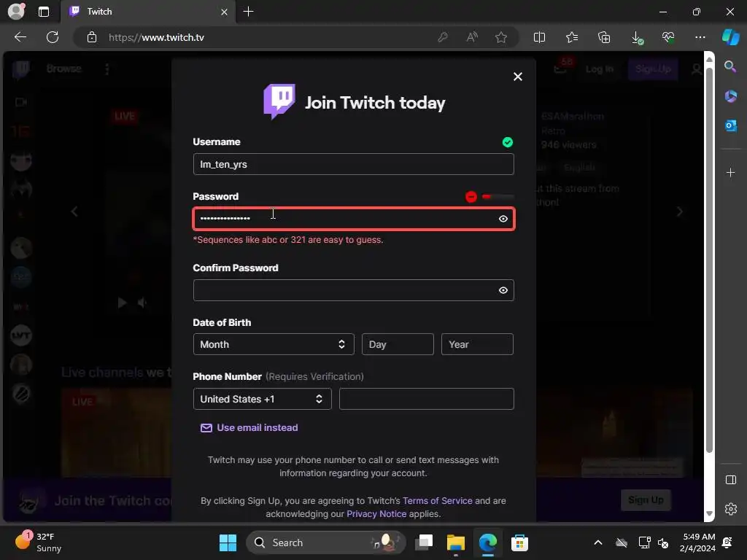Click the Day input field

click(x=398, y=344)
